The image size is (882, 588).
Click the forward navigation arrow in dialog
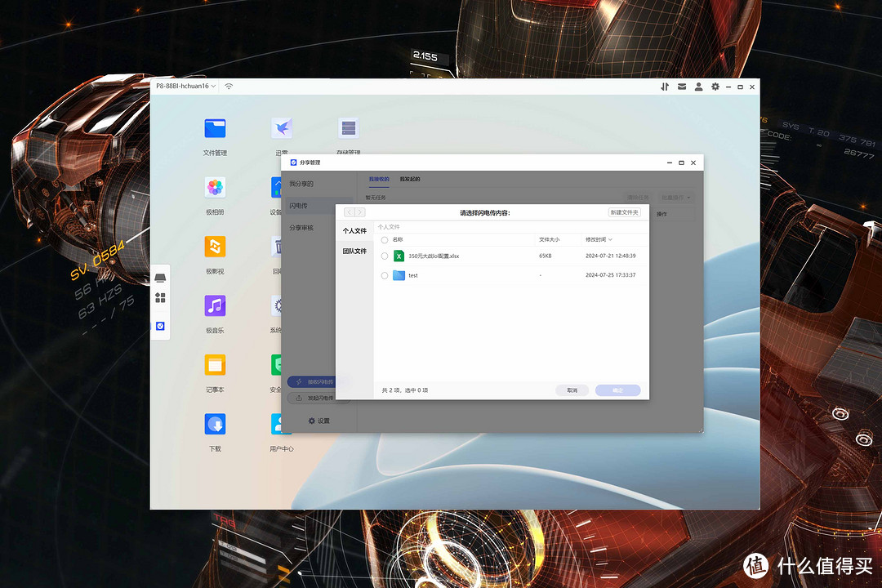pyautogui.click(x=360, y=212)
